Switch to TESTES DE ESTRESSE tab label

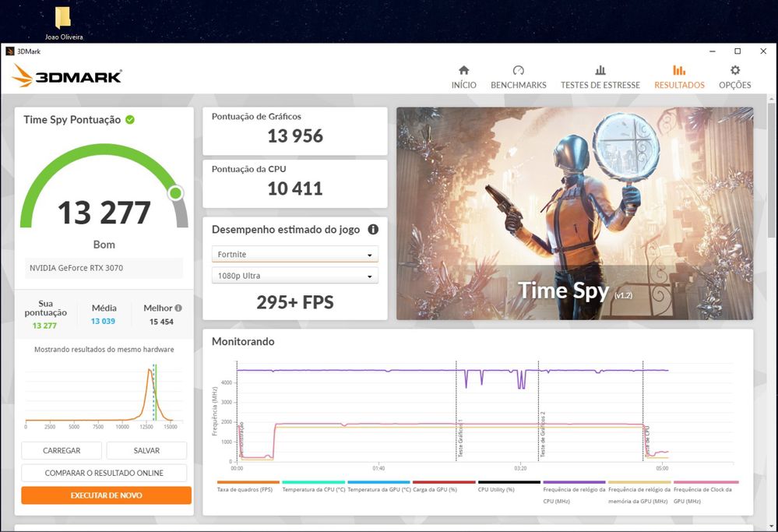[600, 85]
